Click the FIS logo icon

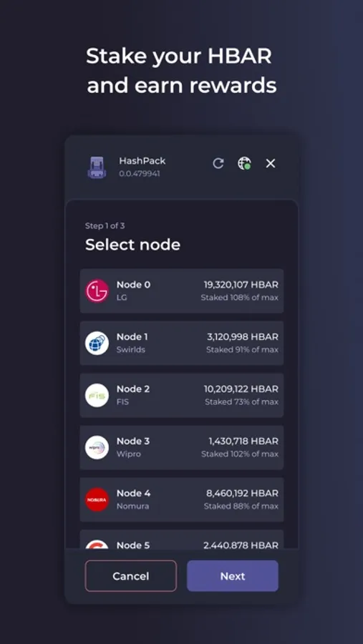(97, 395)
